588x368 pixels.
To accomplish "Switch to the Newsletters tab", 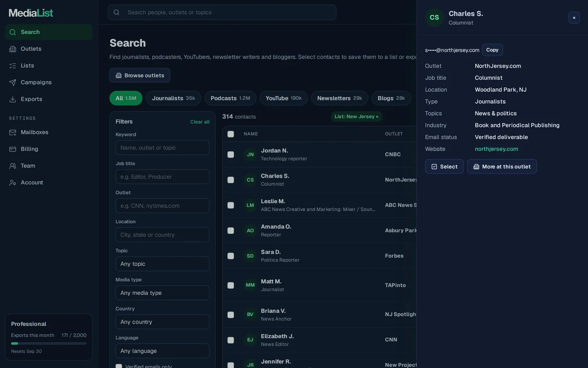I will pos(340,98).
